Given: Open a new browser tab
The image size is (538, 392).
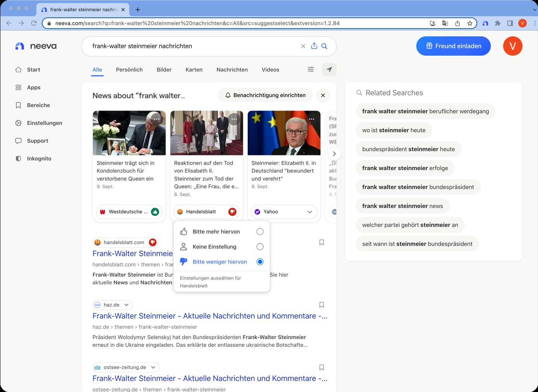Looking at the screenshot, I should (138, 9).
